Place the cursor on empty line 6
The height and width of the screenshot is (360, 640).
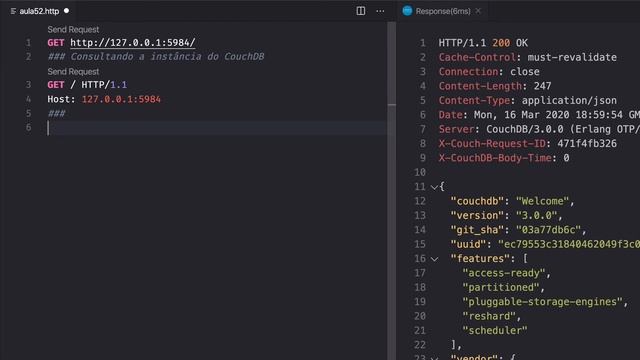pyautogui.click(x=216, y=128)
